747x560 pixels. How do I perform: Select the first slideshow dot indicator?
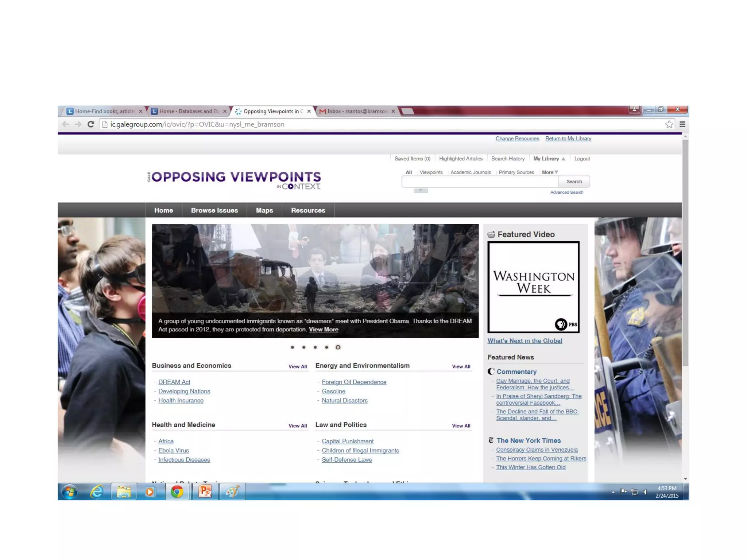292,347
